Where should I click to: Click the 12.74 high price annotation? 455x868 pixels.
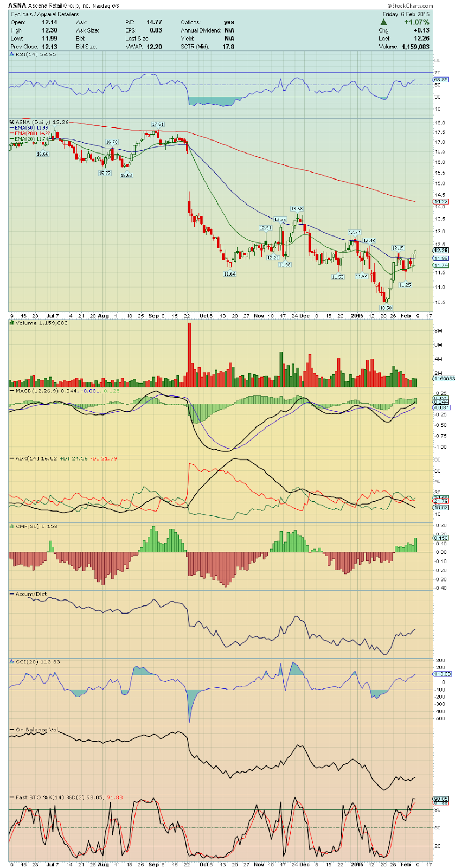[x=354, y=232]
